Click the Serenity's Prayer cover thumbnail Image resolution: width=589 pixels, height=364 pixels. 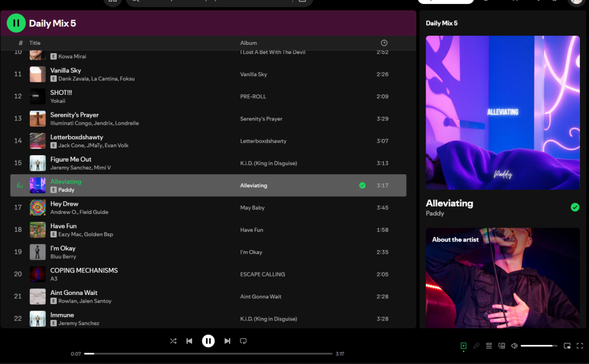click(37, 118)
